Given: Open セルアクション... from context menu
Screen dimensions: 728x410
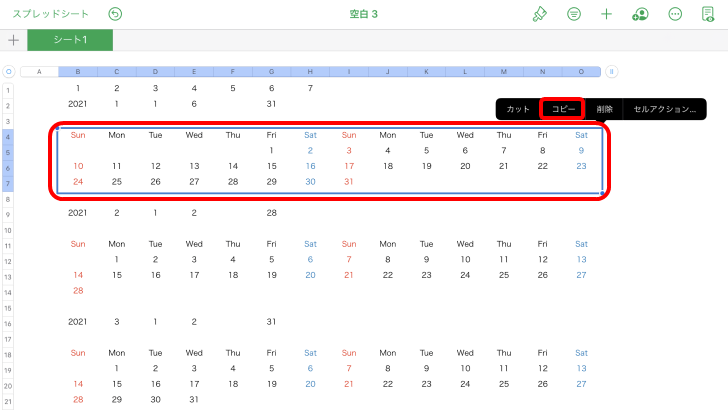Looking at the screenshot, I should [665, 109].
